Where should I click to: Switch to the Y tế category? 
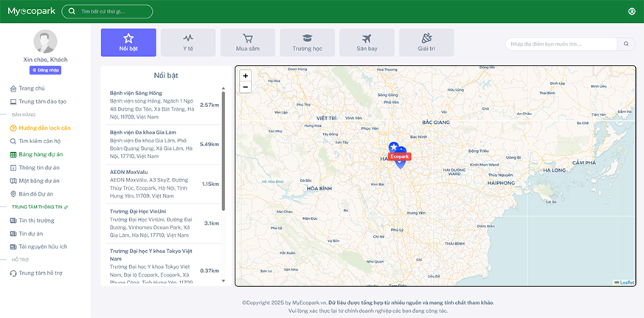188,43
